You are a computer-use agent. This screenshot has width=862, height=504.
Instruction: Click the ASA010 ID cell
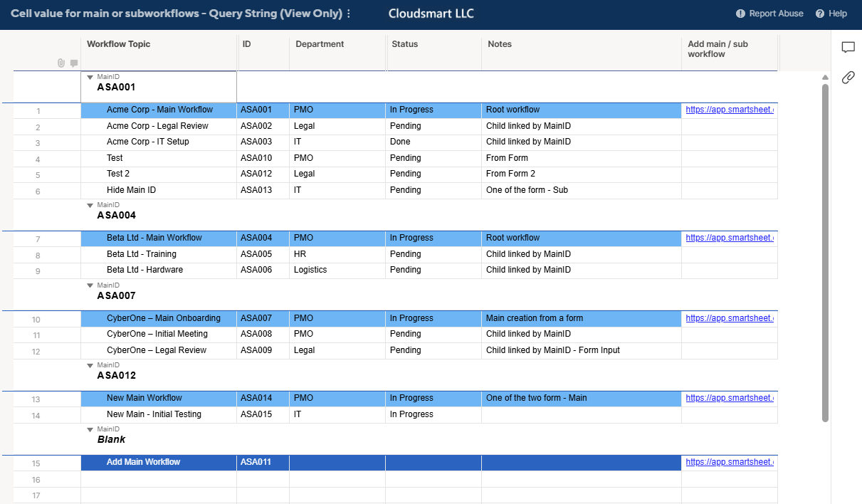[x=263, y=158]
